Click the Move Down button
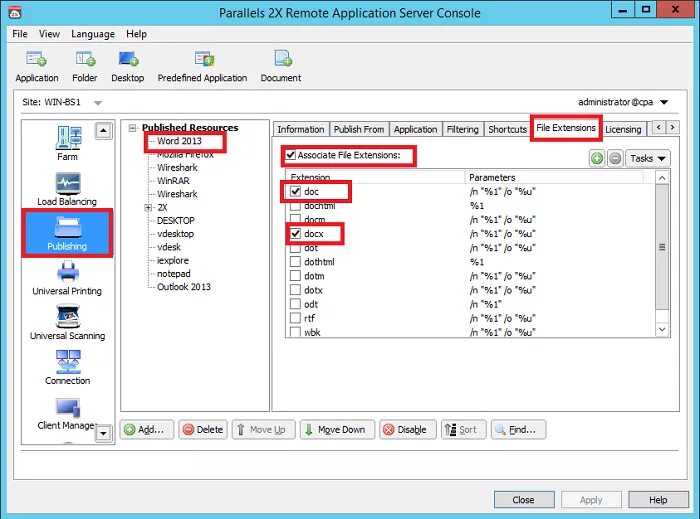Screen dimensions: 700x519 pos(337,429)
